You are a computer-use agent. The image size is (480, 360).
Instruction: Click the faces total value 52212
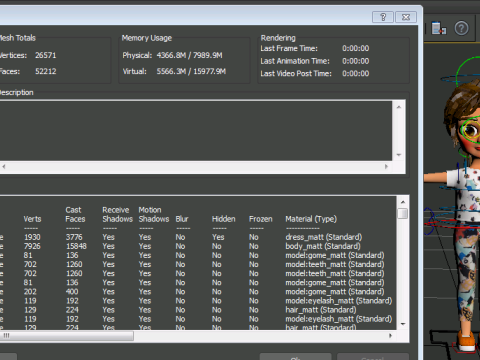(46, 71)
